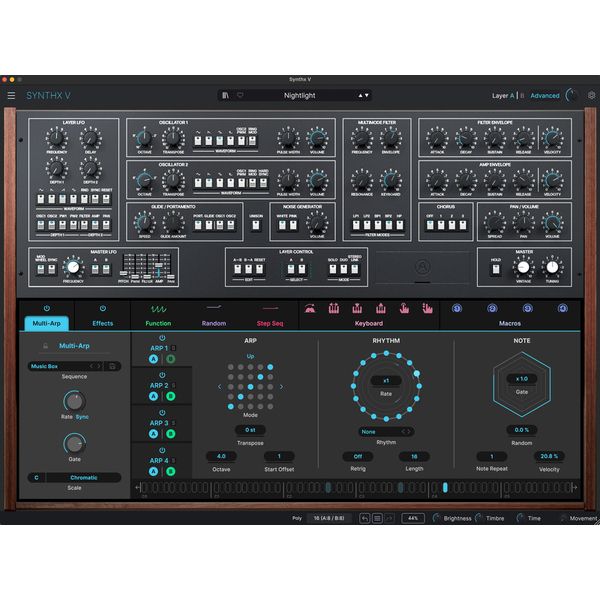Switch to the Step Seq tab
This screenshot has height=600, width=600.
click(x=270, y=323)
